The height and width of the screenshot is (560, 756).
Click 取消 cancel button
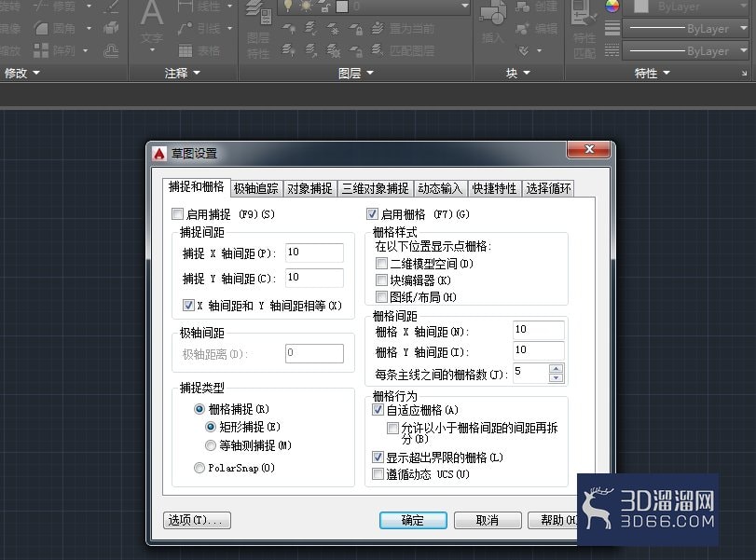[488, 520]
